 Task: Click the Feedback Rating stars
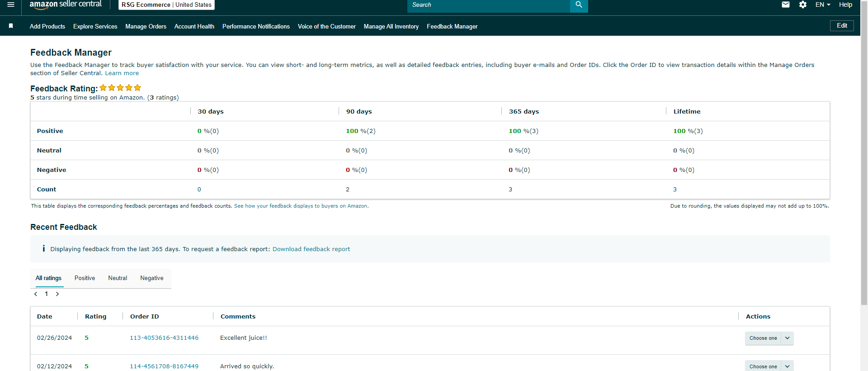[120, 88]
